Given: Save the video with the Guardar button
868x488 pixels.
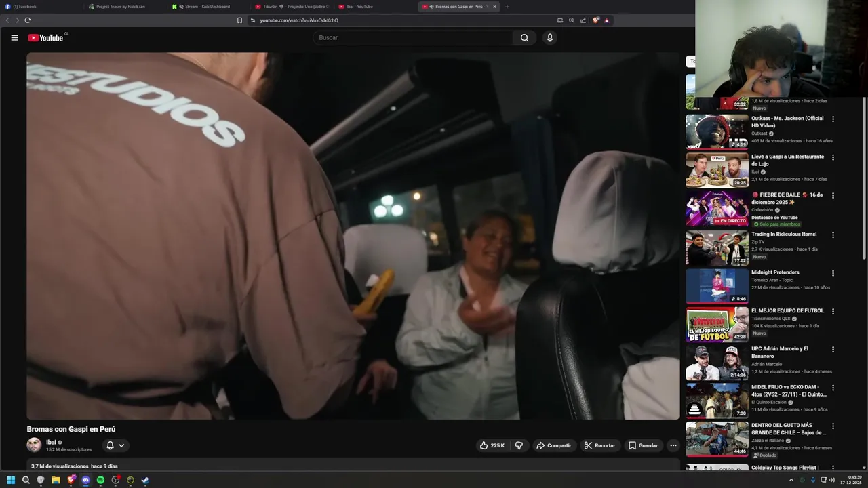Looking at the screenshot, I should (643, 445).
